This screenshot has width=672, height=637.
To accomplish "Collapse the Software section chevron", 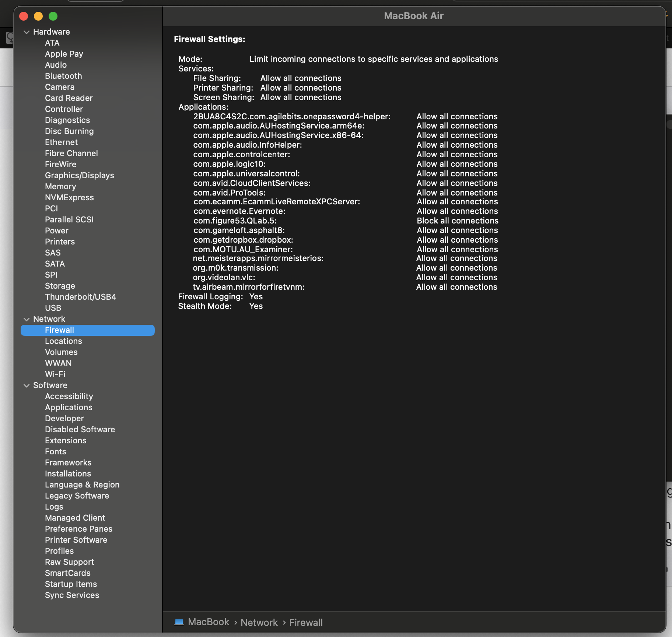I will [x=27, y=386].
